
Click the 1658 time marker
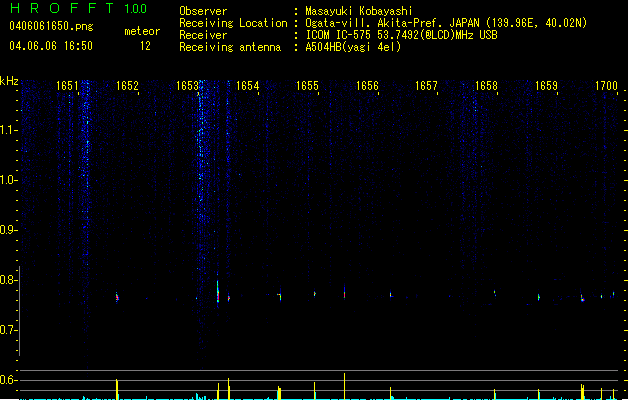point(486,86)
